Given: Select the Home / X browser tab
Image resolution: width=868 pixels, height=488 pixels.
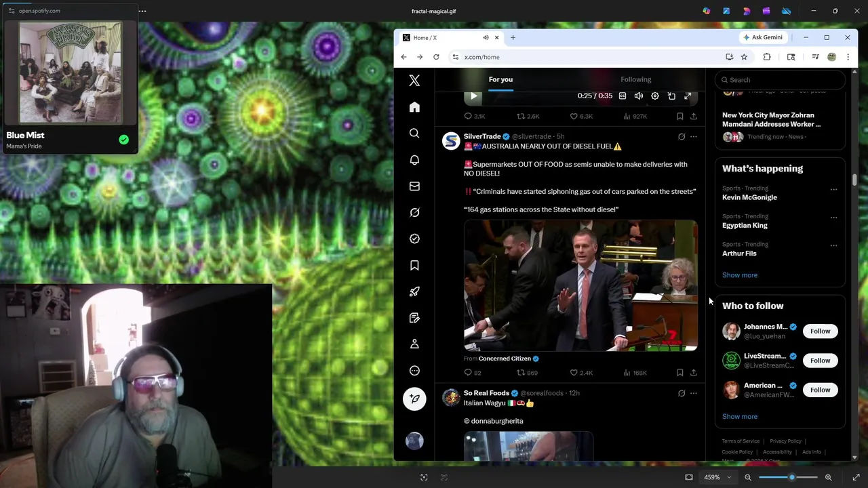Looking at the screenshot, I should 450,38.
